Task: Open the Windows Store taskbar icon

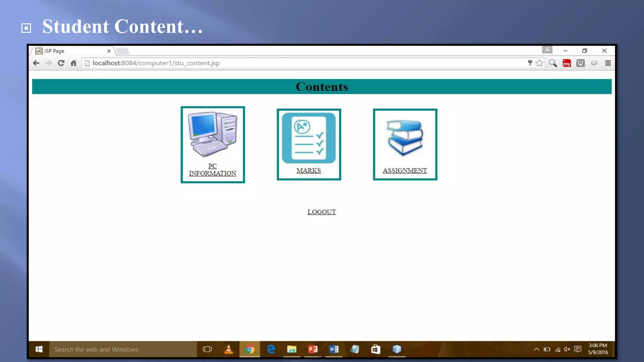Action: click(x=376, y=349)
